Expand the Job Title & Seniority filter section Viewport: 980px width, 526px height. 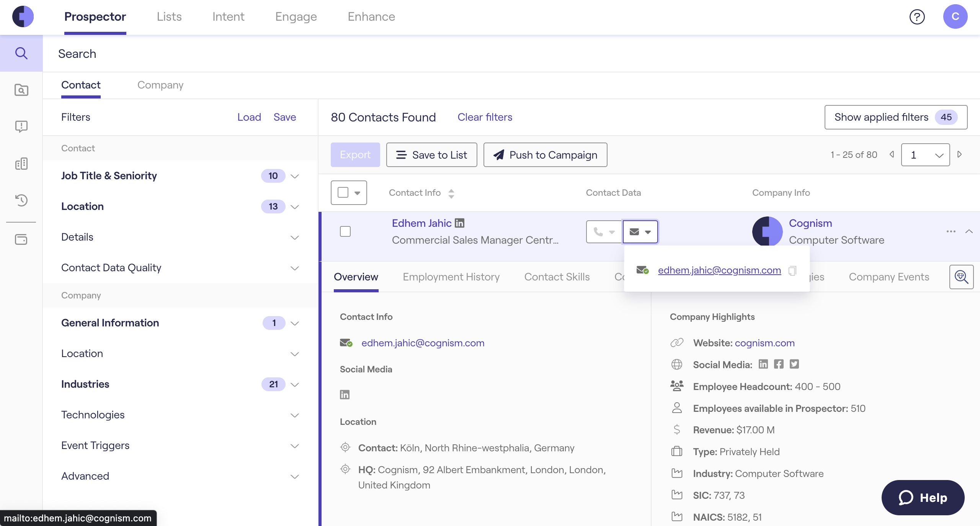tap(295, 175)
